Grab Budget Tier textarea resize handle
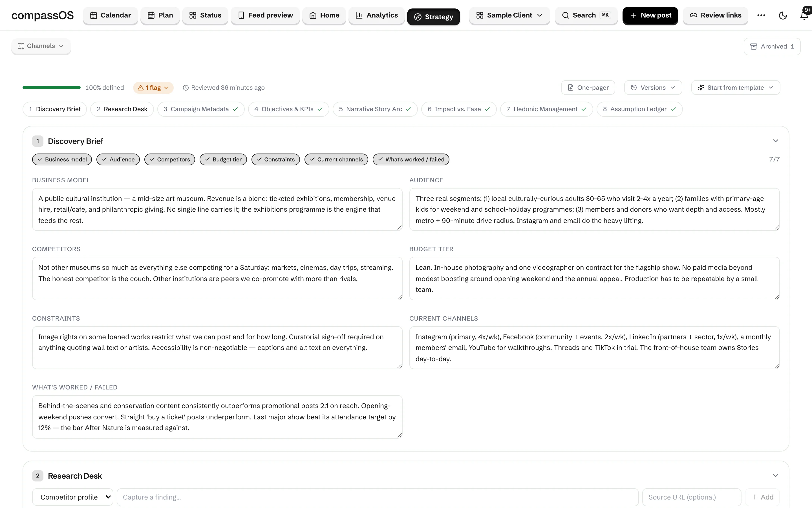Image resolution: width=812 pixels, height=508 pixels. pos(776,297)
